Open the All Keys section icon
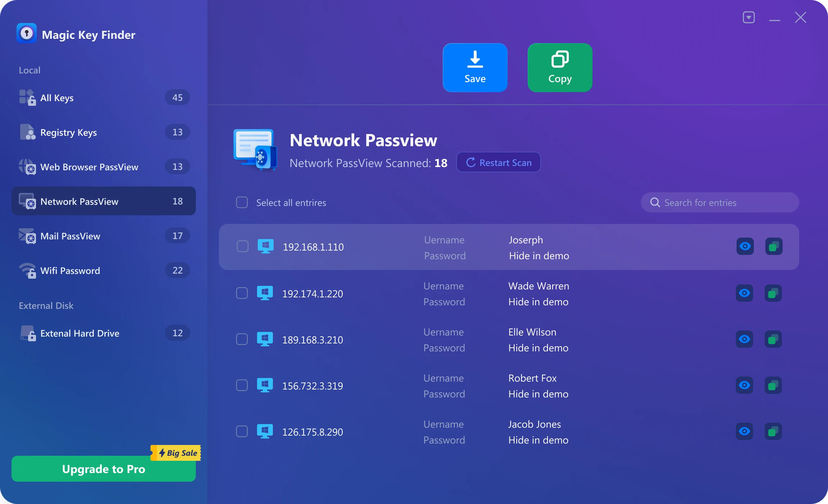The height and width of the screenshot is (504, 828). pos(27,97)
